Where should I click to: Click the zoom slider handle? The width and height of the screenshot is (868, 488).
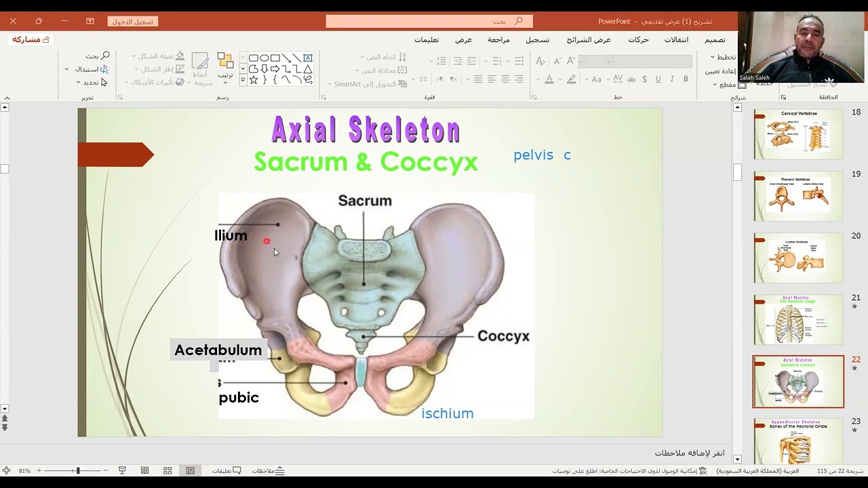[x=78, y=470]
